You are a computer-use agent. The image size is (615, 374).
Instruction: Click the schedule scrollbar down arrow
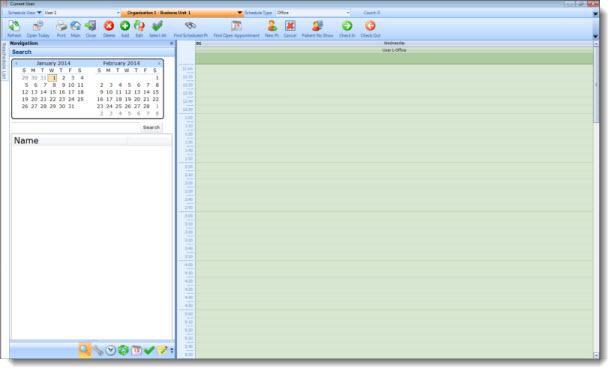point(596,356)
